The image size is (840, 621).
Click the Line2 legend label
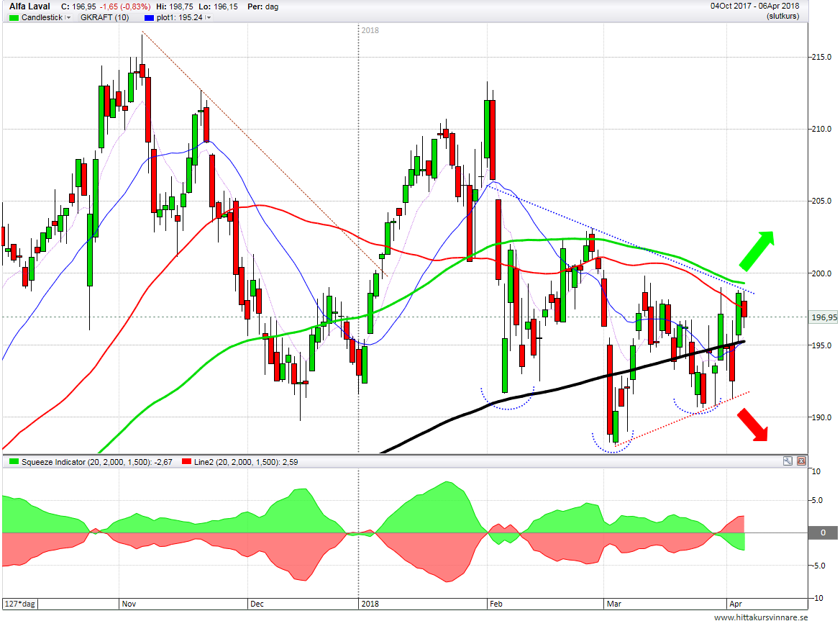[246, 462]
